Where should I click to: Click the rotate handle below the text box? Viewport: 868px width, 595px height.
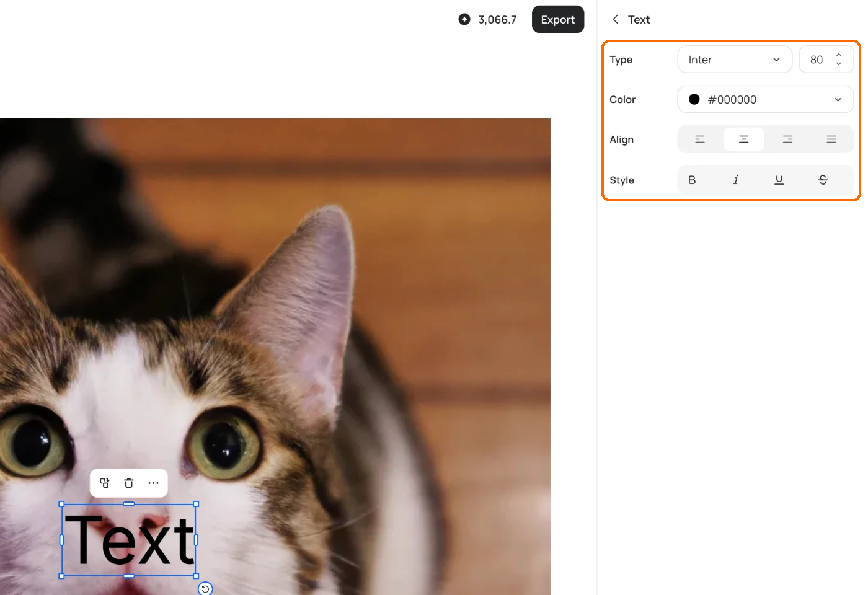tap(205, 589)
